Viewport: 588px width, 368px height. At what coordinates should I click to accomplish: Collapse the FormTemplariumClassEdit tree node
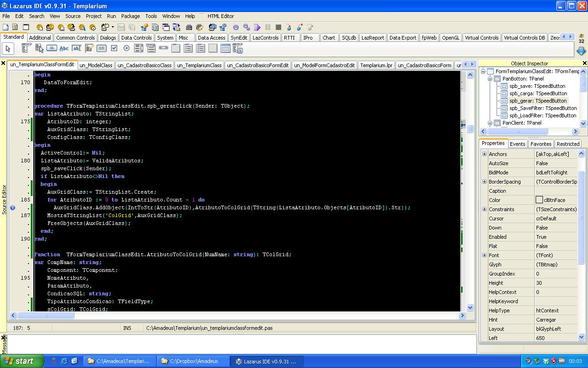(483, 71)
